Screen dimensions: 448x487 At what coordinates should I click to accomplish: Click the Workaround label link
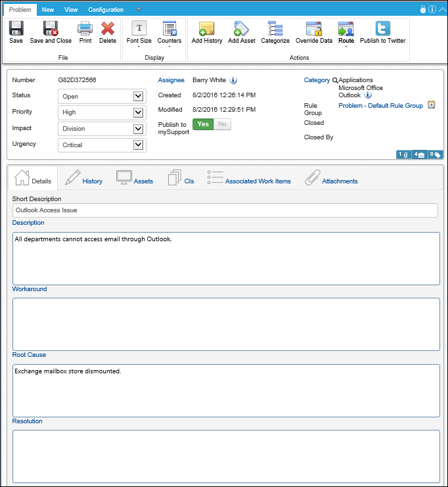click(x=30, y=289)
